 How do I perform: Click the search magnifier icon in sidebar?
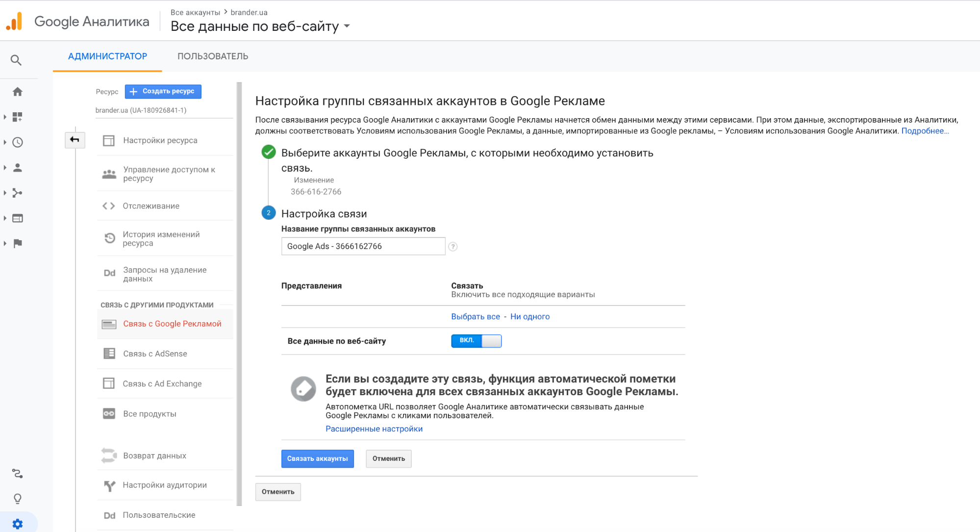click(16, 60)
